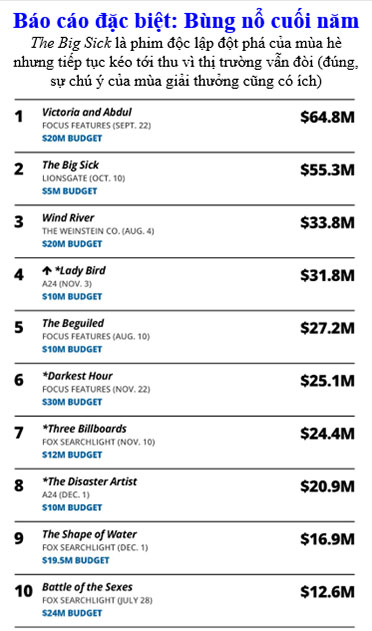
Task: Click the Three Billboards title
Action: tap(84, 429)
